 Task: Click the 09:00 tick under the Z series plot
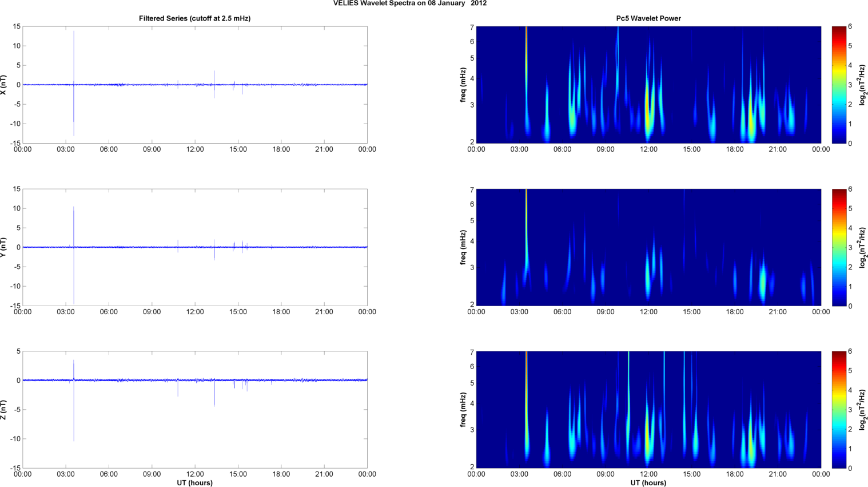tap(152, 474)
